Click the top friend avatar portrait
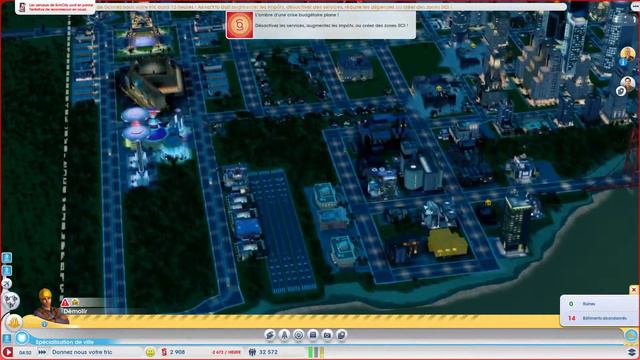The image size is (640, 360). 627,54
